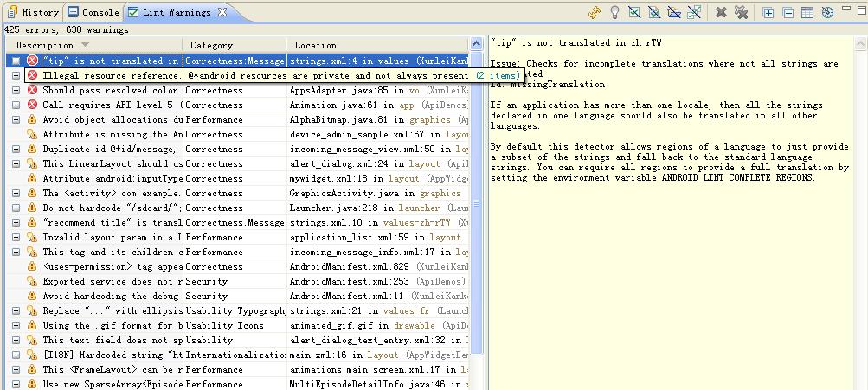The height and width of the screenshot is (390, 868).
Task: Select the Invalid layout param row
Action: [237, 237]
